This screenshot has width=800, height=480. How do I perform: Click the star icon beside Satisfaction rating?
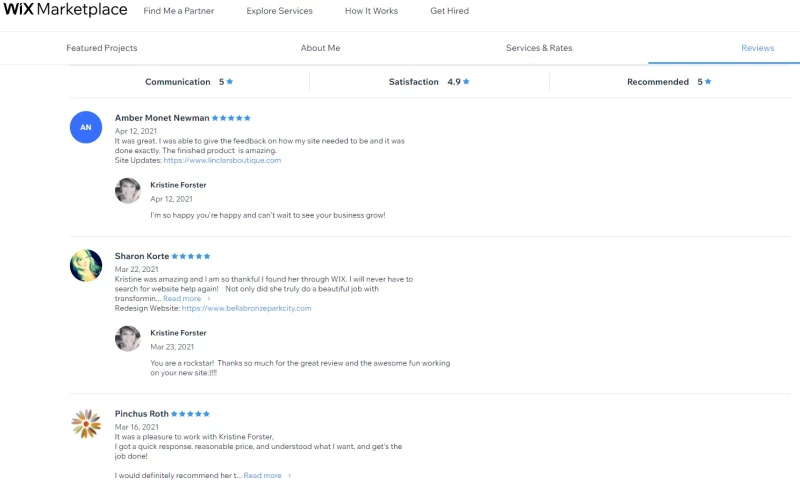(466, 82)
